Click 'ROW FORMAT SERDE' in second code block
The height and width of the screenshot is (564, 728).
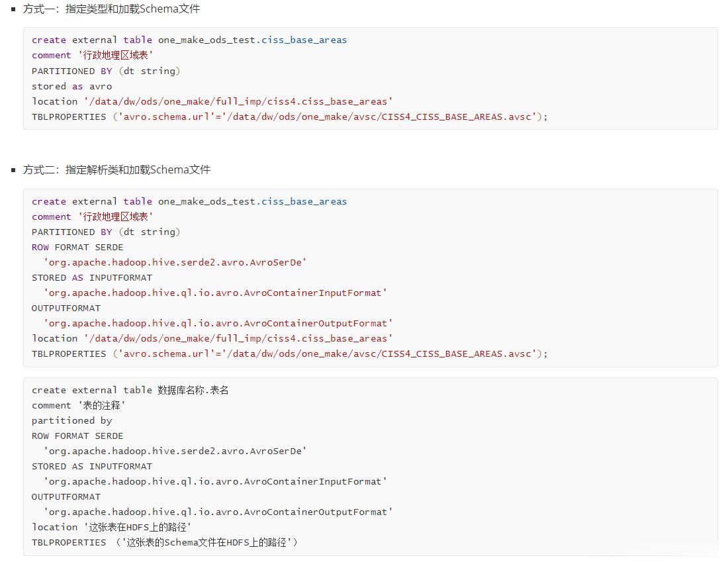click(77, 248)
